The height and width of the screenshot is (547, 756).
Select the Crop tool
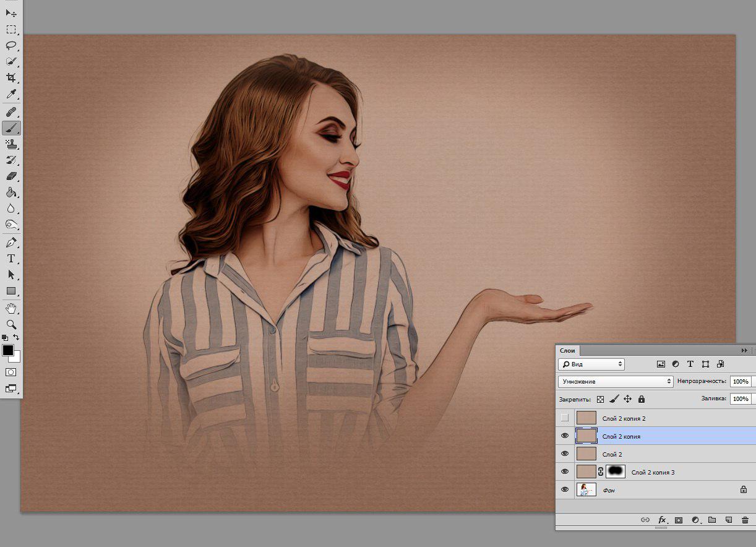(x=11, y=78)
